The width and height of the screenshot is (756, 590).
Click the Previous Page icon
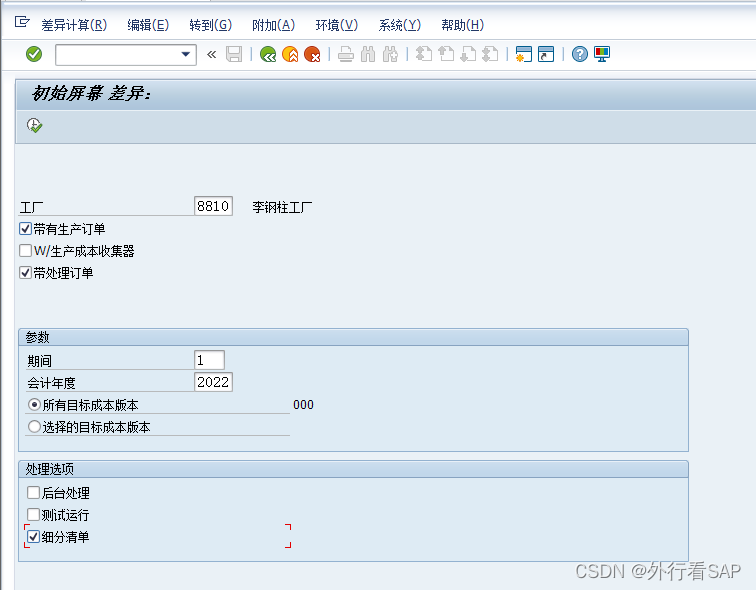coord(446,54)
